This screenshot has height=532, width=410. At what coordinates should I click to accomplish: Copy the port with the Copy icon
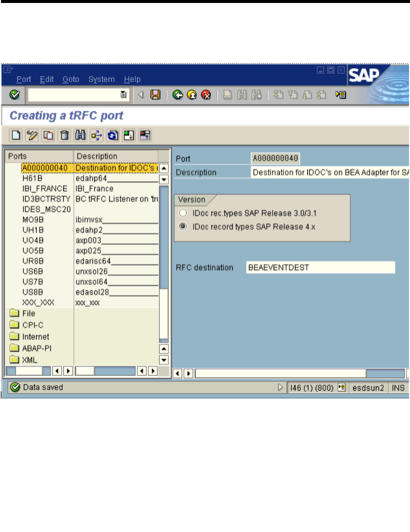pyautogui.click(x=48, y=135)
